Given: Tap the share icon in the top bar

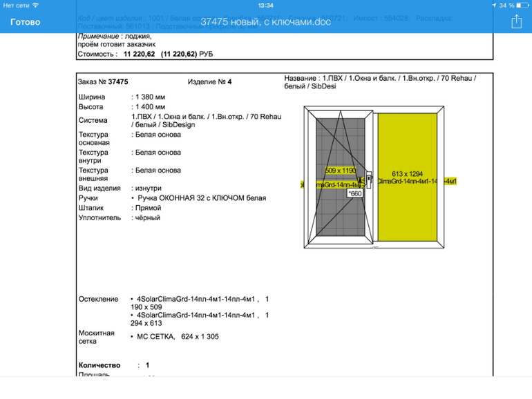Looking at the screenshot, I should pyautogui.click(x=515, y=22).
